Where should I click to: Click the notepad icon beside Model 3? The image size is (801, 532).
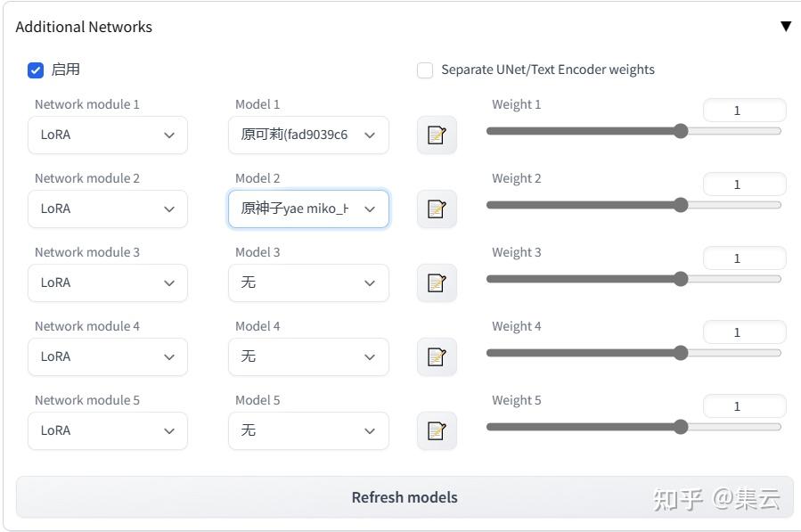437,283
